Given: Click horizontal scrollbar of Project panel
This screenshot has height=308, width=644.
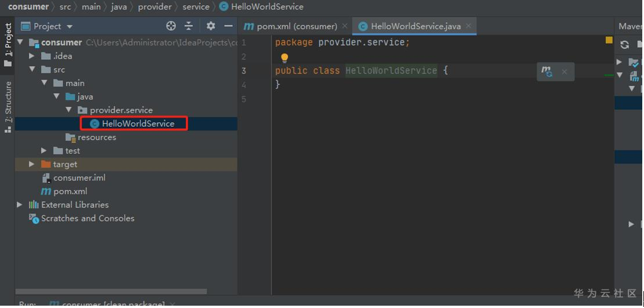Looking at the screenshot, I should (111, 292).
